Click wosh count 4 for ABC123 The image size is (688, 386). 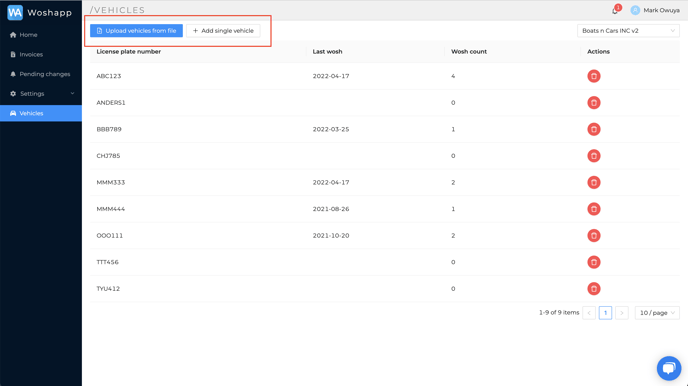pyautogui.click(x=453, y=76)
